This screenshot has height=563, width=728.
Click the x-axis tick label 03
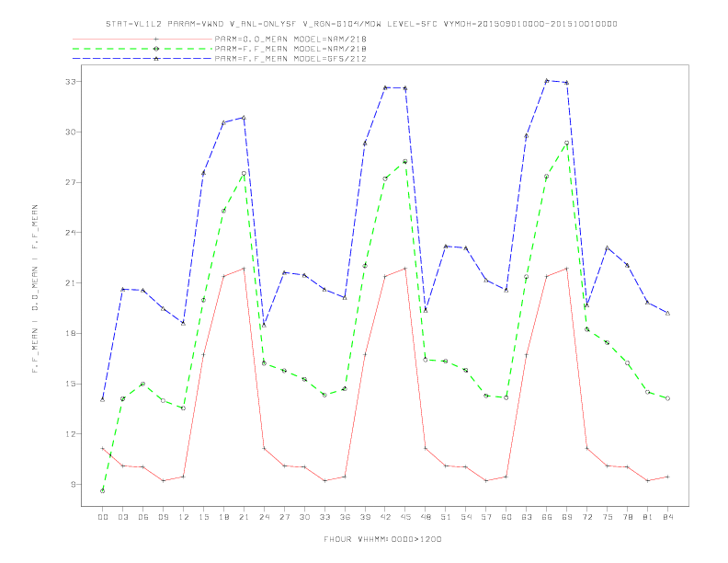pos(123,517)
